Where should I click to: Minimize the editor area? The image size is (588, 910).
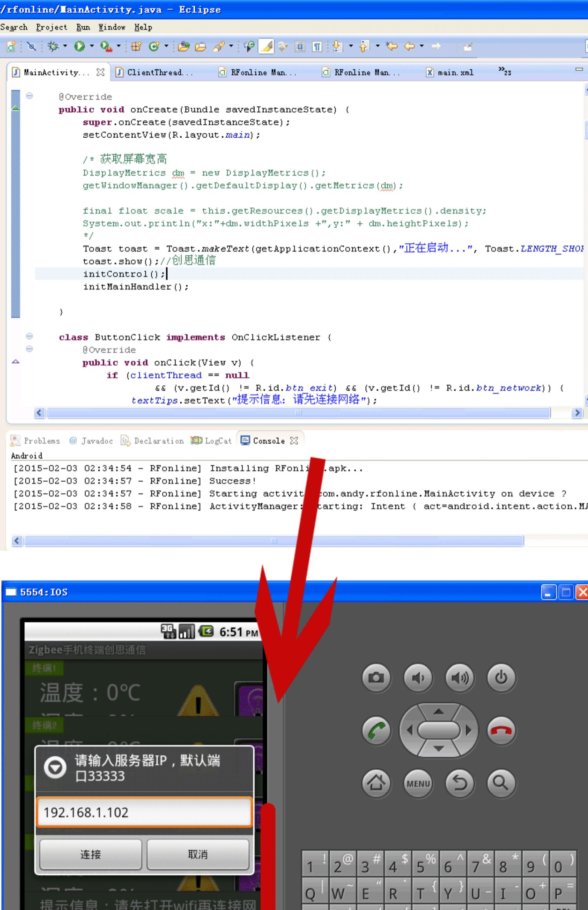[579, 69]
